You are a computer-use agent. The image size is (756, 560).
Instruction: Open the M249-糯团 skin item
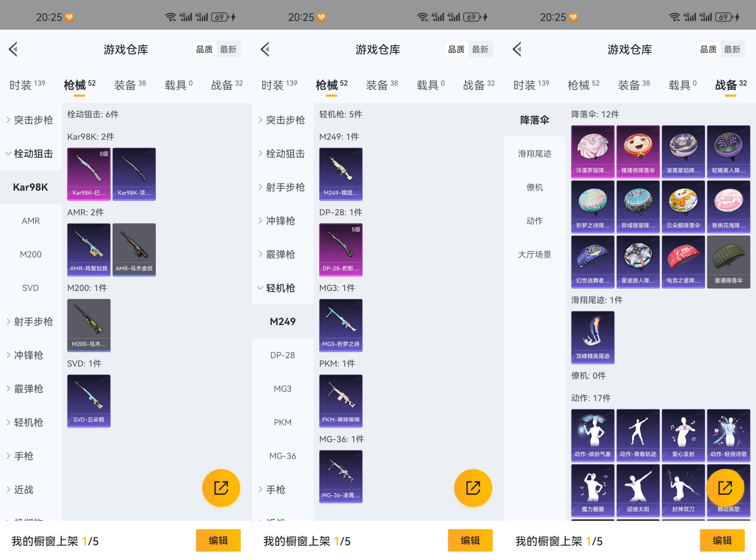(341, 174)
